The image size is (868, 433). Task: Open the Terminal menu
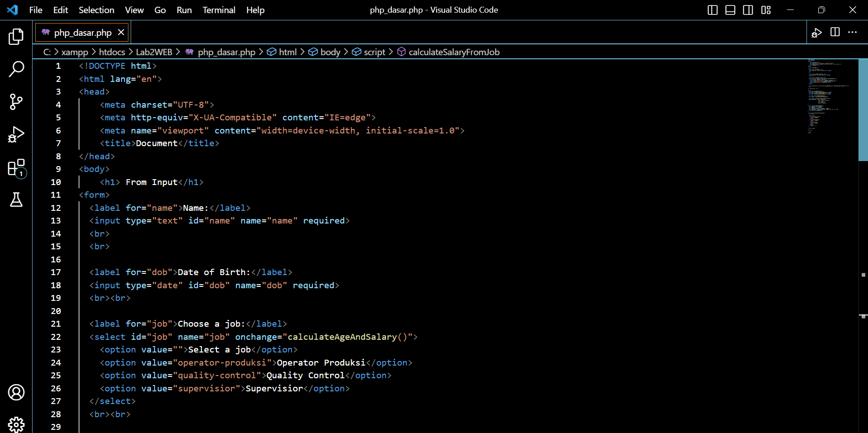[219, 10]
